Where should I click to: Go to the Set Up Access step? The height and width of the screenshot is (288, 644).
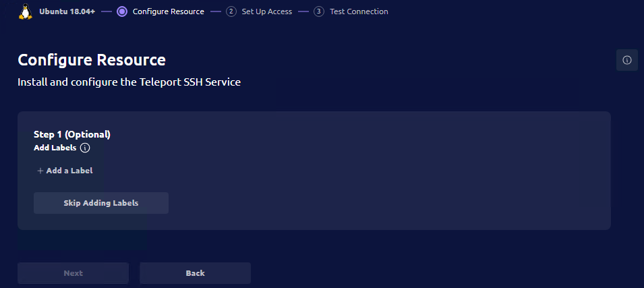coord(266,11)
